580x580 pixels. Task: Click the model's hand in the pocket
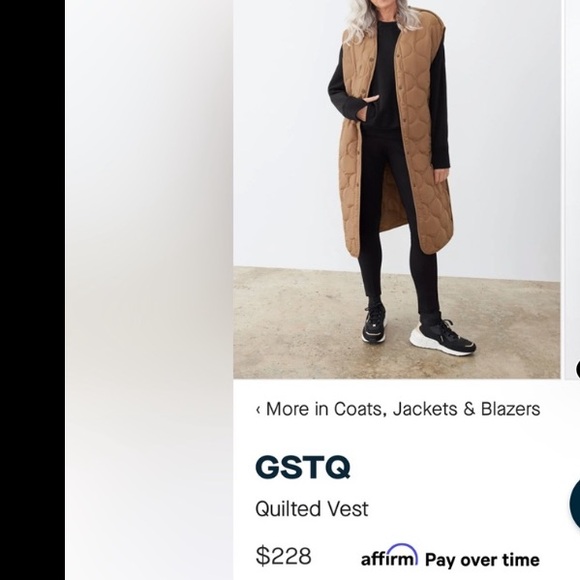[370, 100]
